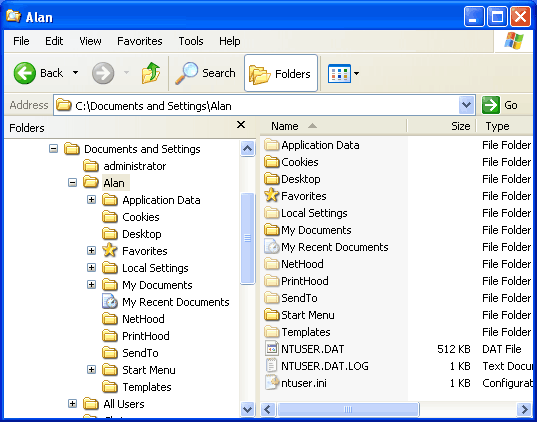Screen dimensions: 537x422
Task: Click the file list left scroll arrow
Action: point(268,409)
